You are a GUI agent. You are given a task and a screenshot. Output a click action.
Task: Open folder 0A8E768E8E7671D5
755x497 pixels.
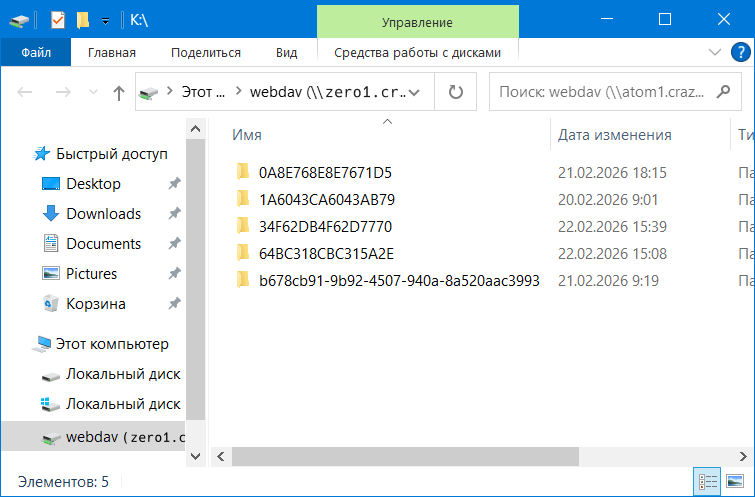[325, 172]
